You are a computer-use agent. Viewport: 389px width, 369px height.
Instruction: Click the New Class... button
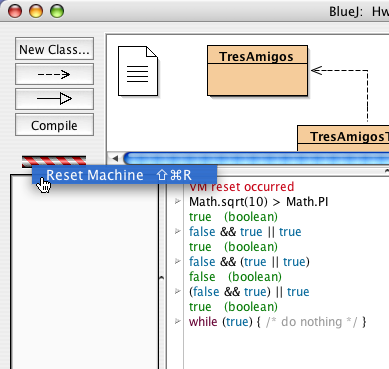point(54,49)
